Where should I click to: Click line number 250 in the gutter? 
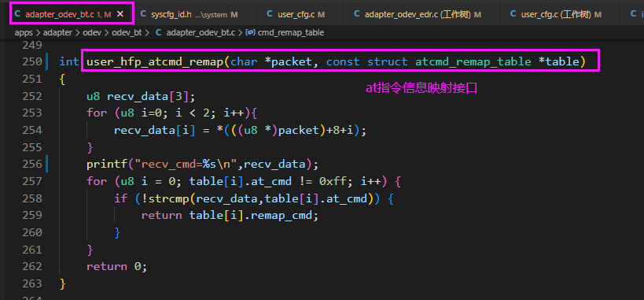click(31, 61)
